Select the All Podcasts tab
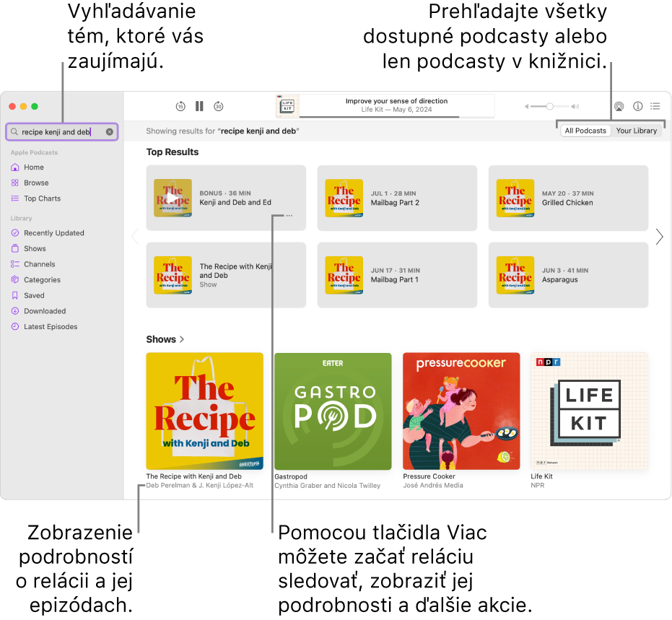This screenshot has width=672, height=620. point(585,131)
